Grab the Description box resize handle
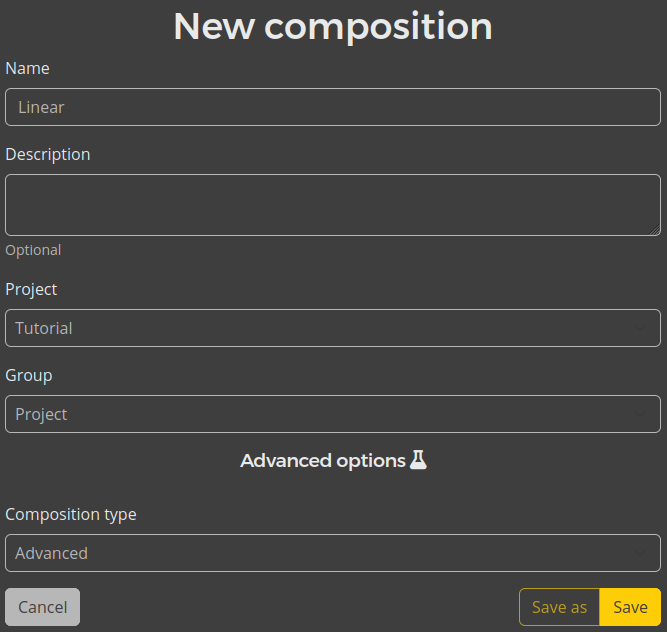667x632 pixels. point(655,230)
